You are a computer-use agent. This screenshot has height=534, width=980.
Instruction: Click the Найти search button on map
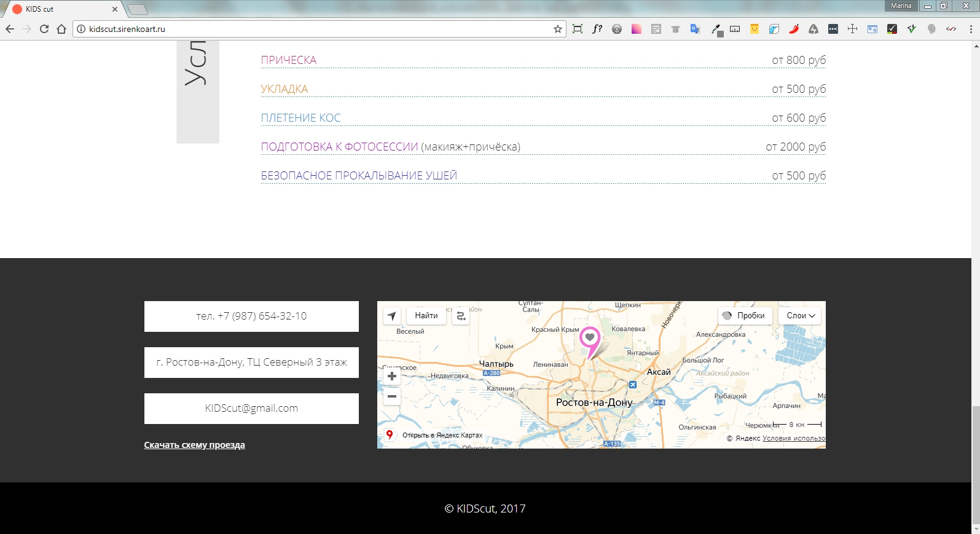coord(426,316)
